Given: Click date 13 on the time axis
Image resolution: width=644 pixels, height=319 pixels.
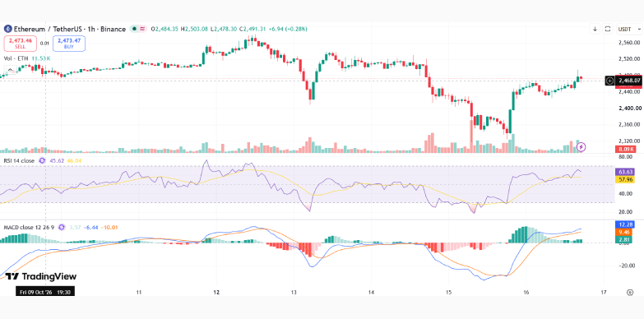Looking at the screenshot, I should (x=294, y=293).
